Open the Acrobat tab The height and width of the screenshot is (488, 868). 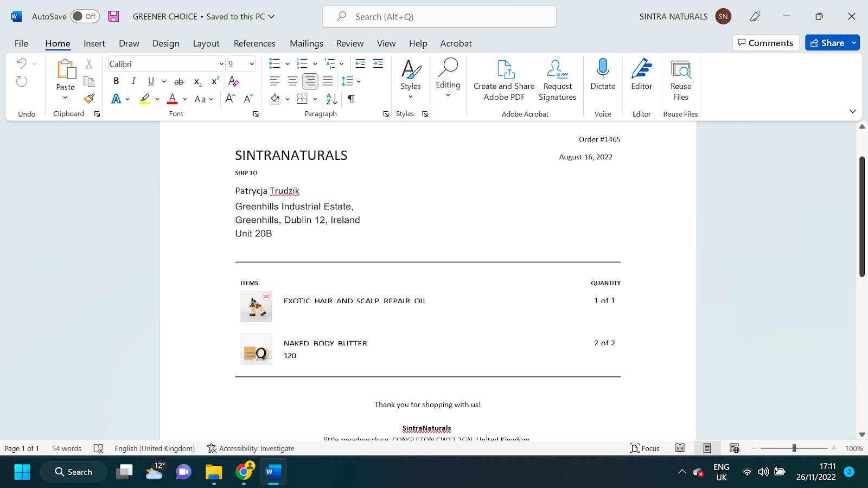pyautogui.click(x=456, y=43)
